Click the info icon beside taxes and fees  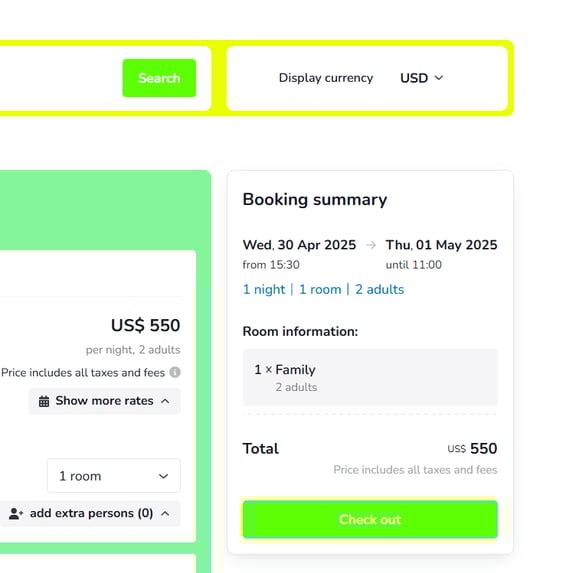175,372
